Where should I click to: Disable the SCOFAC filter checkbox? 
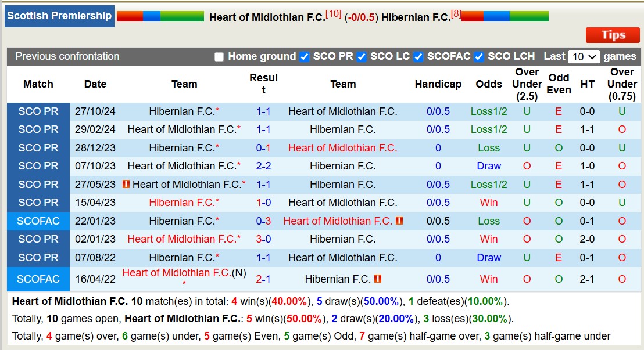point(420,57)
